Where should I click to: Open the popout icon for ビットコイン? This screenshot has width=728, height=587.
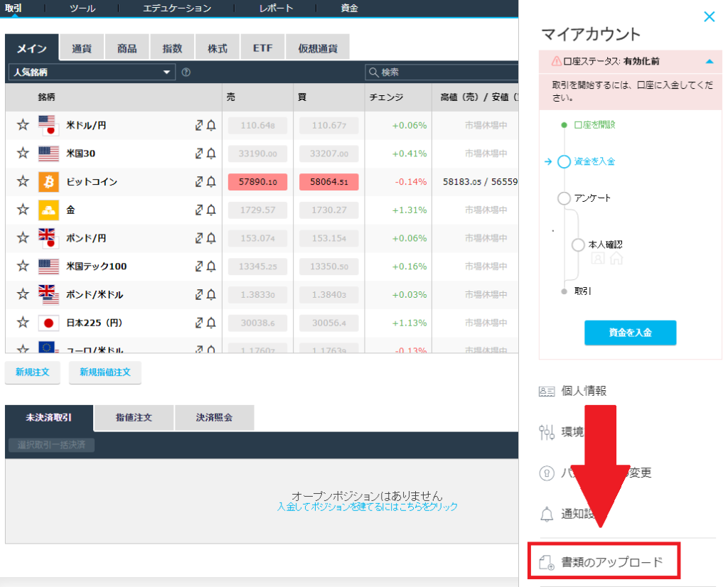[199, 182]
